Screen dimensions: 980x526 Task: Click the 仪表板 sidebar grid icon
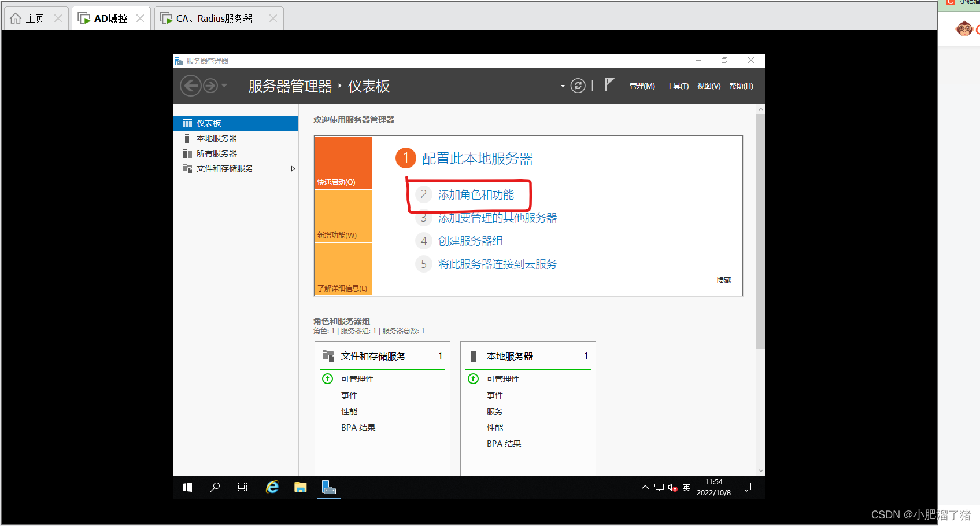pyautogui.click(x=187, y=123)
